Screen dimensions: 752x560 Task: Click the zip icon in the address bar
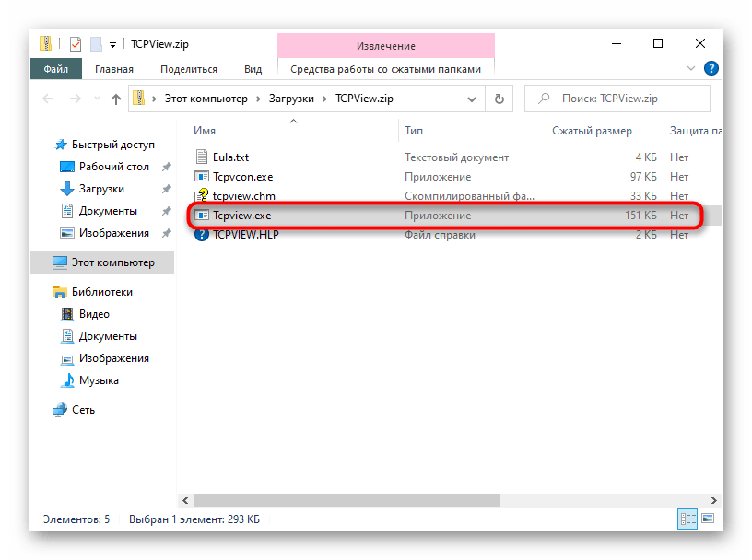[x=138, y=98]
